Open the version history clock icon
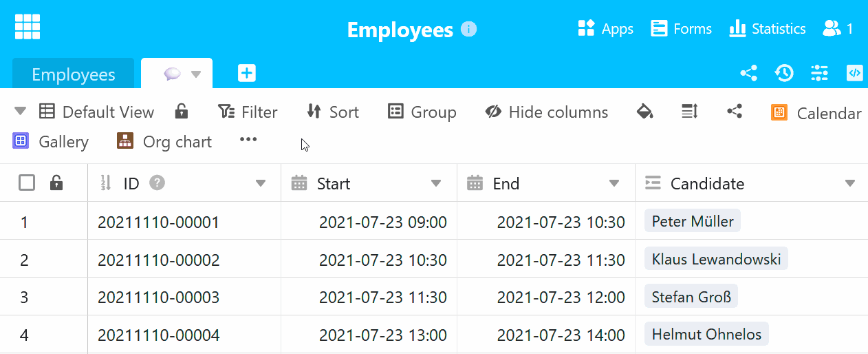This screenshot has height=354, width=868. [784, 73]
